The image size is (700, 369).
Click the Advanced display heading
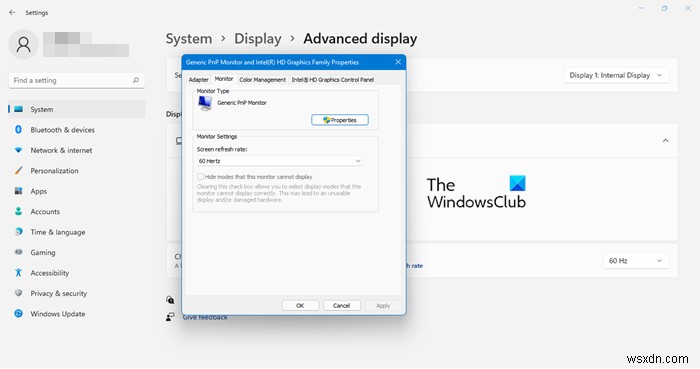tap(360, 39)
